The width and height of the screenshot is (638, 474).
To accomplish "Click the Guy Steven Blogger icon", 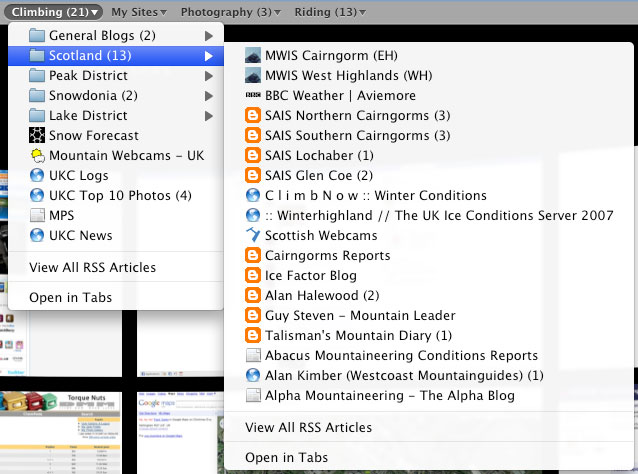I will (x=253, y=315).
